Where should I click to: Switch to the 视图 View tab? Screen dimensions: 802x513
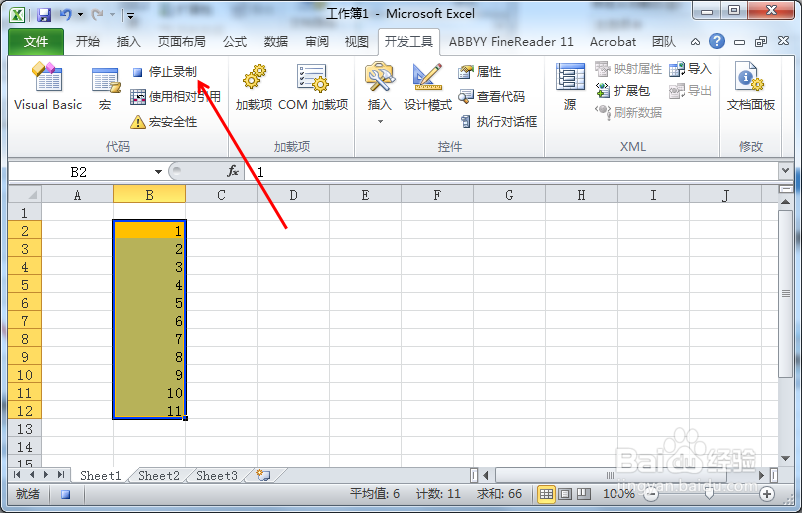(x=357, y=41)
